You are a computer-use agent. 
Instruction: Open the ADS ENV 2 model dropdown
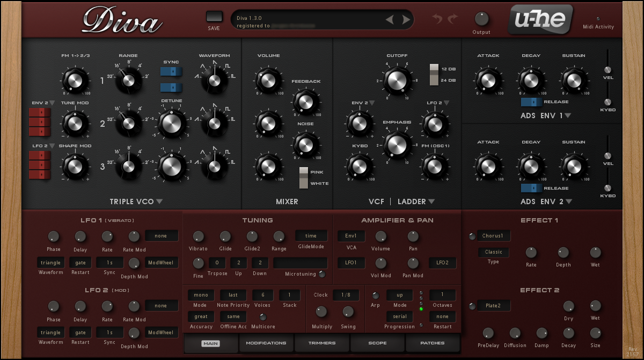point(568,202)
